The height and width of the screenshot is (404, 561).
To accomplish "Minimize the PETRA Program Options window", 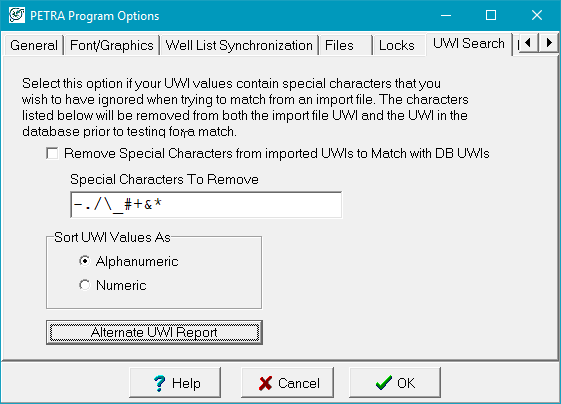I will tap(446, 15).
